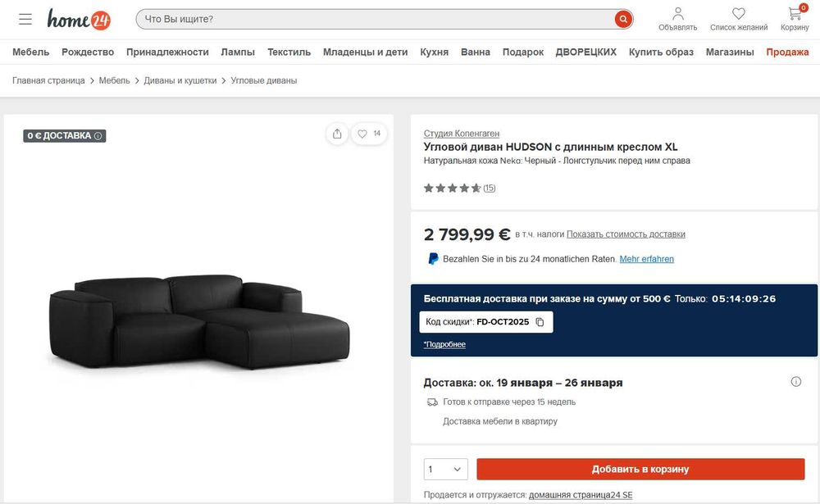820x504 pixels.
Task: Open the Продажа sale menu item
Action: [787, 52]
